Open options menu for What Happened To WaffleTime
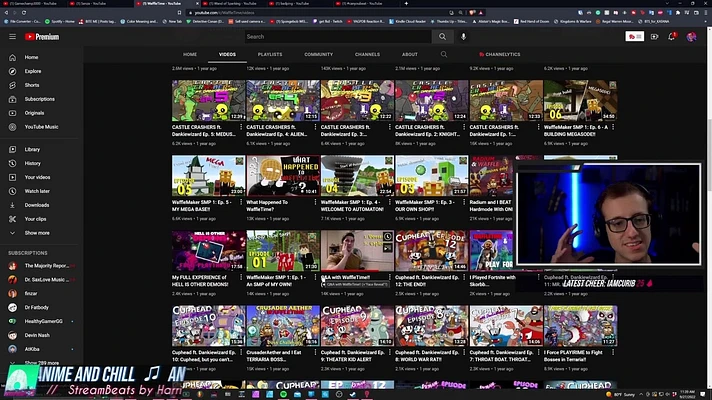This screenshot has height=400, width=712. coord(316,202)
